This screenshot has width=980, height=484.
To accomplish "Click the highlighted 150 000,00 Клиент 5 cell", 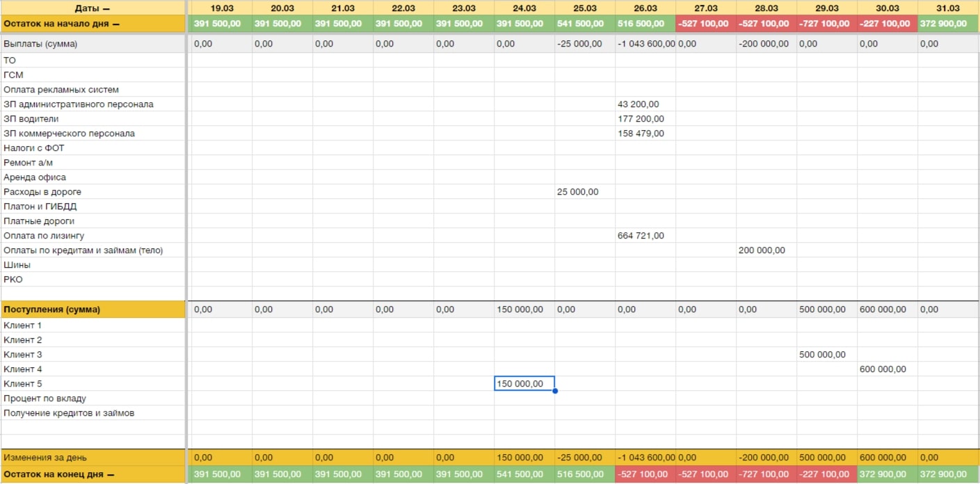I will click(x=524, y=384).
